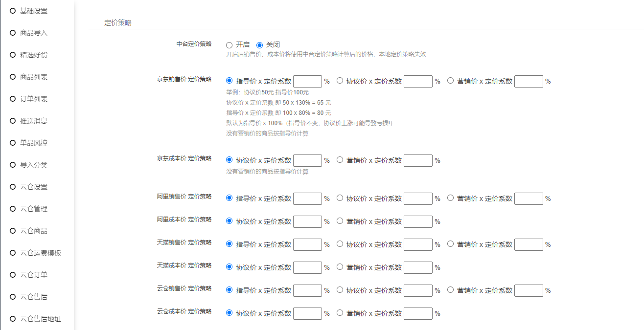
Task: Focus 云仓销售价 营销价 coefficient field
Action: click(x=529, y=290)
